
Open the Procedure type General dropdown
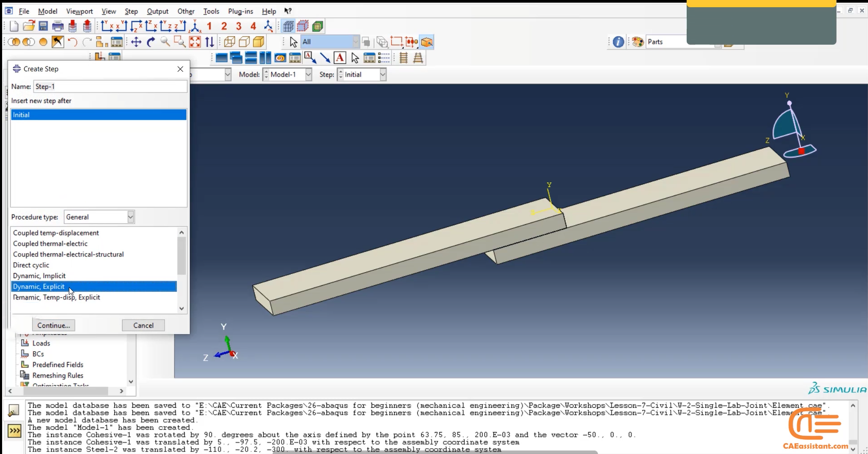(x=99, y=217)
